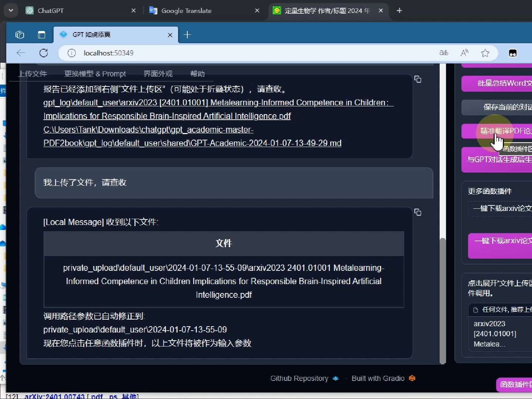Open the 一键下载arxiv论文 dropdown selector
Image resolution: width=532 pixels, height=399 pixels.
click(x=500, y=209)
